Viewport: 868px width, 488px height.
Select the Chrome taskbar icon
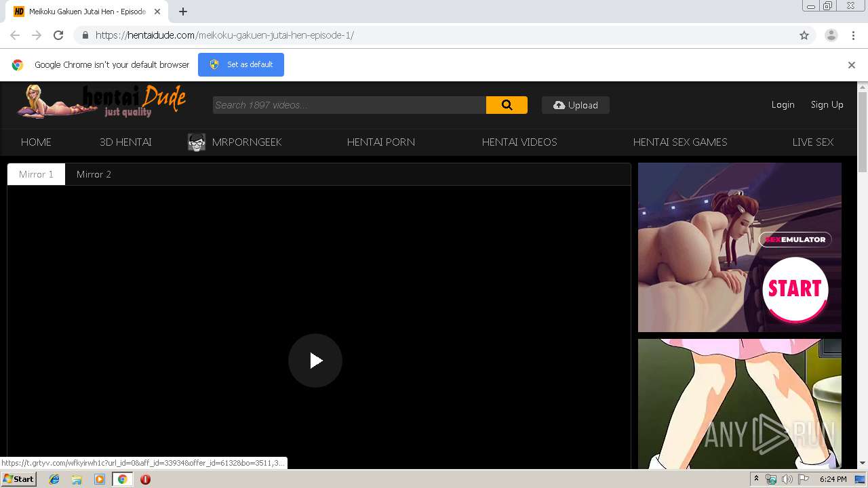point(122,479)
